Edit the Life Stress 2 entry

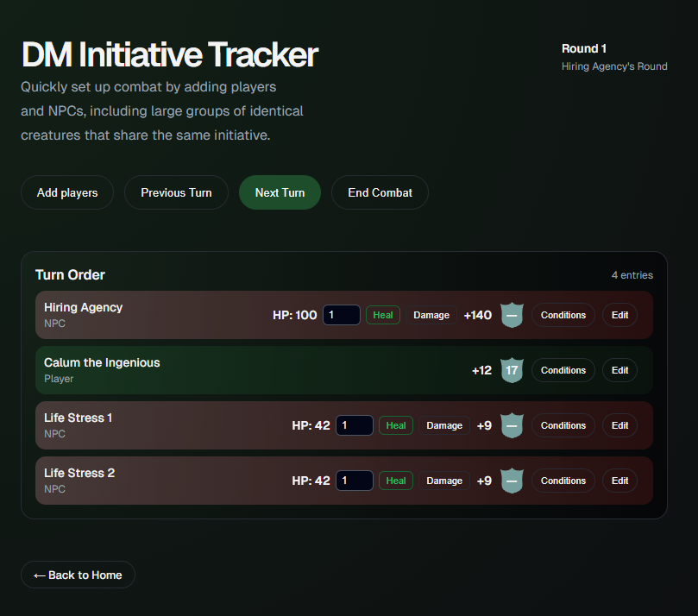tap(619, 481)
